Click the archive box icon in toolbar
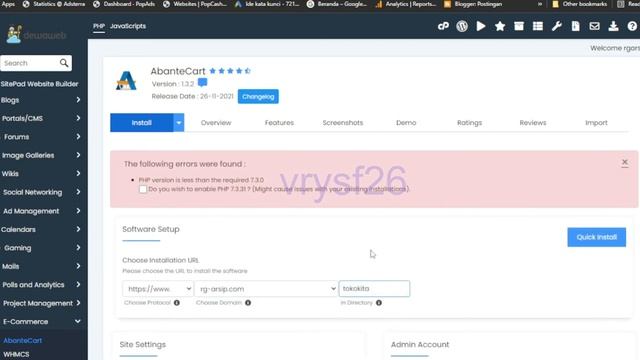640x360 pixels. (x=519, y=26)
